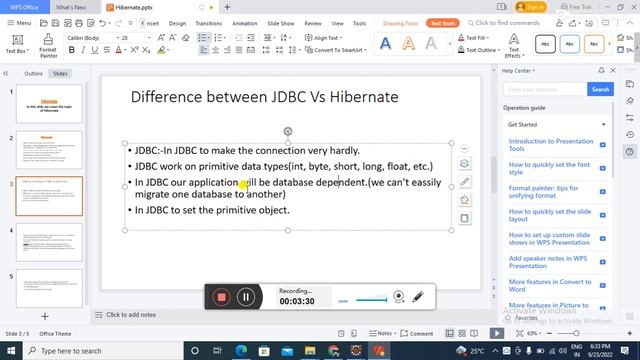The height and width of the screenshot is (360, 640).
Task: Click the Undo arrow icon
Action: pos(102,23)
